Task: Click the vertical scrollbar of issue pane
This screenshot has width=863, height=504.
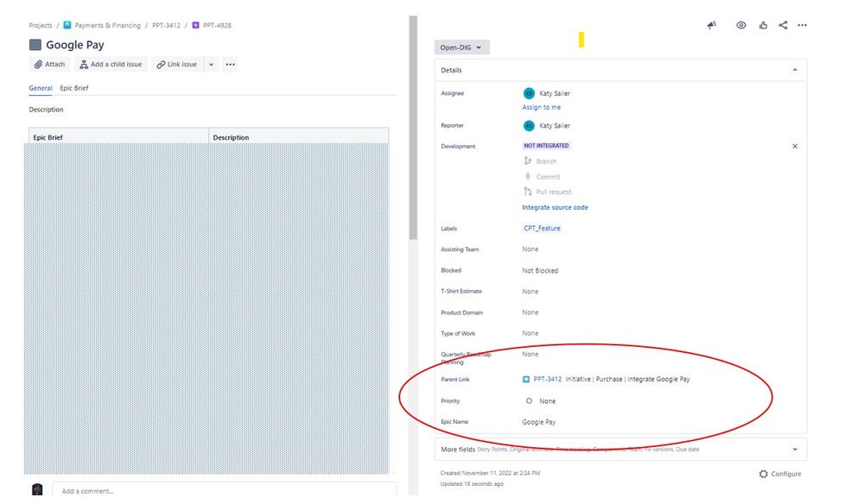Action: click(413, 128)
